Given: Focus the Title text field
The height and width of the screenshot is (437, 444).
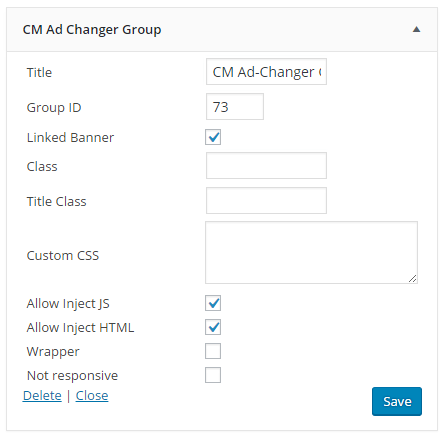Looking at the screenshot, I should tap(266, 72).
